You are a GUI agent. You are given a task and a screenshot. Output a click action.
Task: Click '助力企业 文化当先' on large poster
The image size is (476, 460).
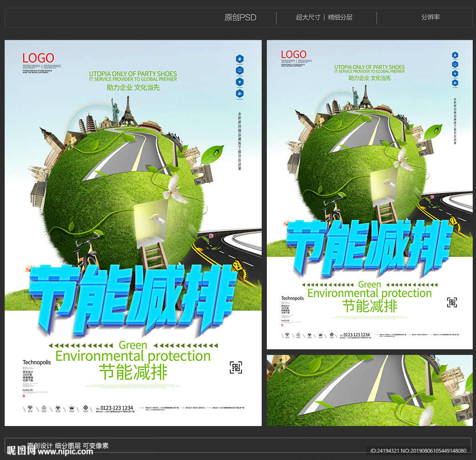(x=133, y=87)
